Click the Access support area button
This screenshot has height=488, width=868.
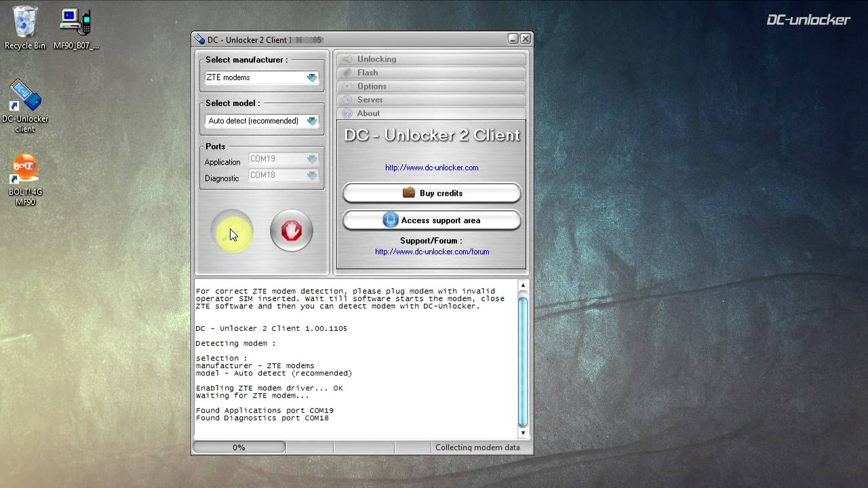click(432, 220)
